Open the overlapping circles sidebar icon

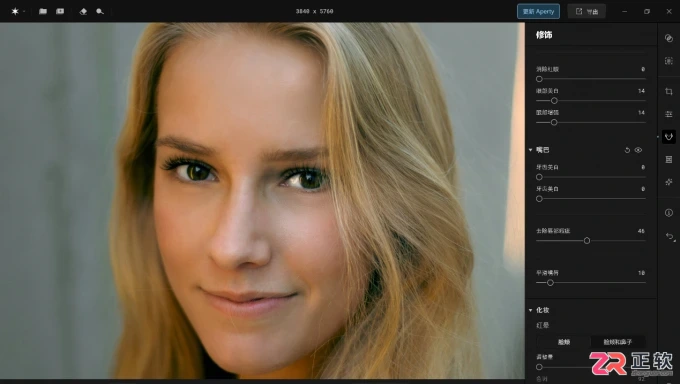669,38
